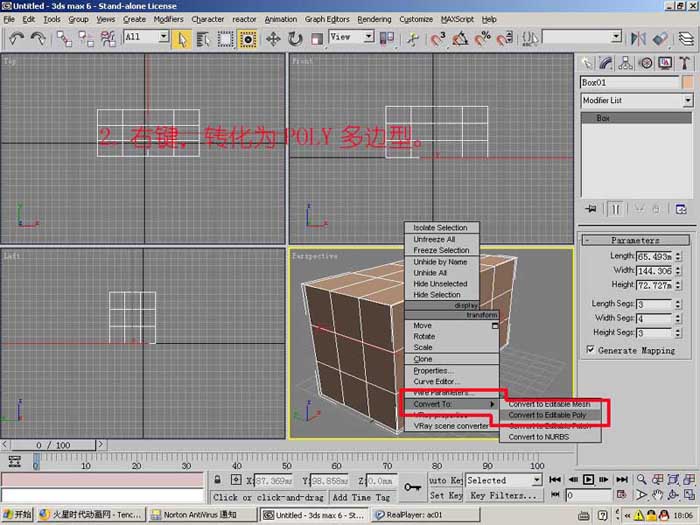Select the Select and Link tool

point(64,39)
